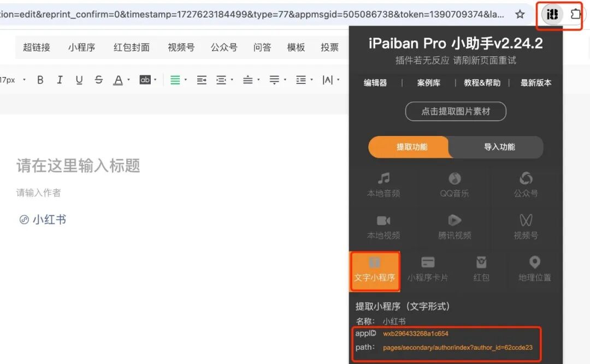
Task: Open line height dropdown arrow
Action: point(311,80)
